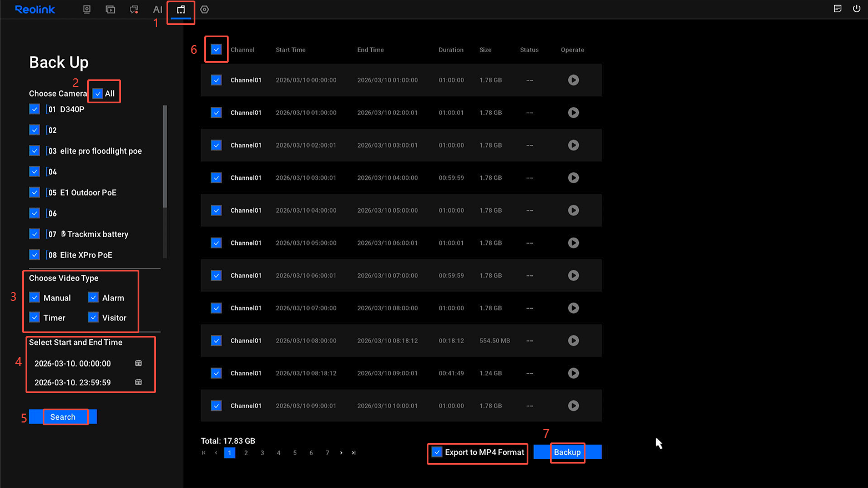
Task: Deselect all recordings with header checkbox
Action: coord(216,49)
